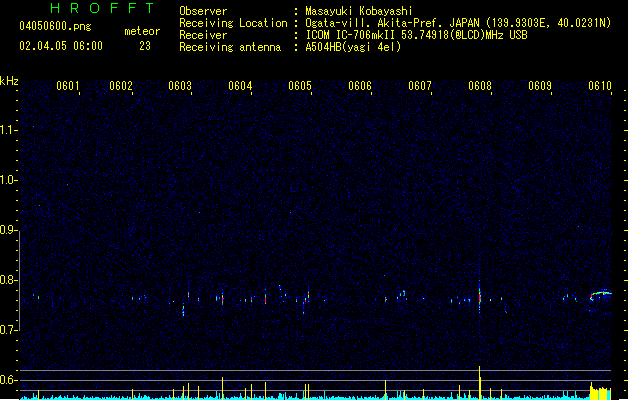The height and width of the screenshot is (400, 629).
Task: Click the meteor count value 23
Action: point(145,46)
